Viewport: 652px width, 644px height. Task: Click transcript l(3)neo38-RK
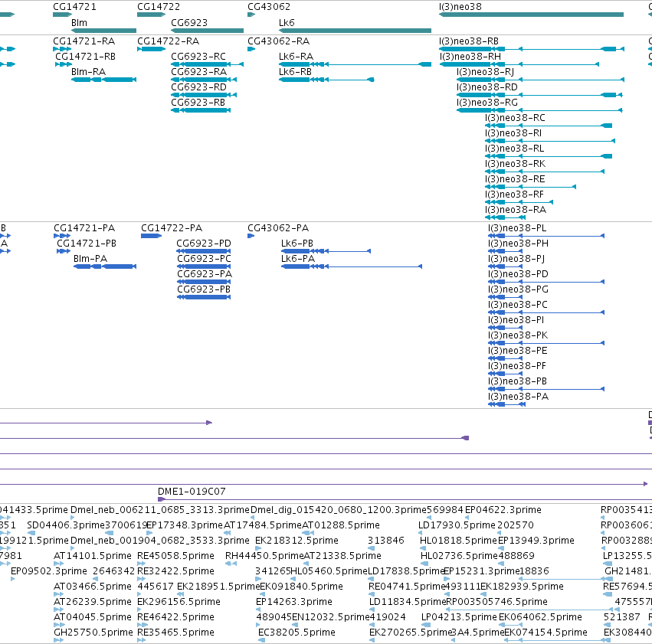[515, 164]
